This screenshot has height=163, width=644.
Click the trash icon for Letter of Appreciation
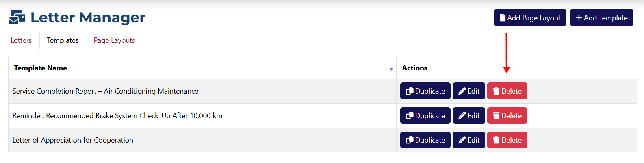pos(496,140)
